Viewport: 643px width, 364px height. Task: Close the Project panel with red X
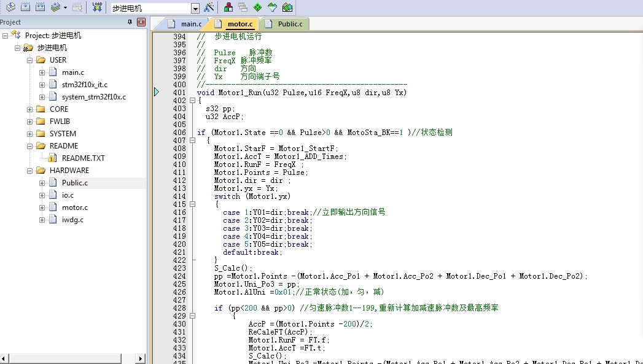[x=141, y=22]
